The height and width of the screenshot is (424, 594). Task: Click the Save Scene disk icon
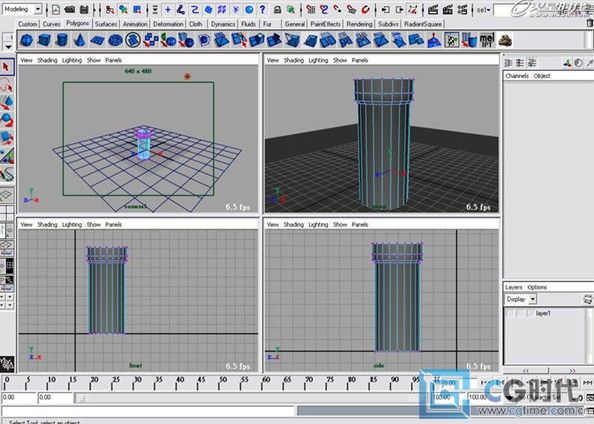84,9
